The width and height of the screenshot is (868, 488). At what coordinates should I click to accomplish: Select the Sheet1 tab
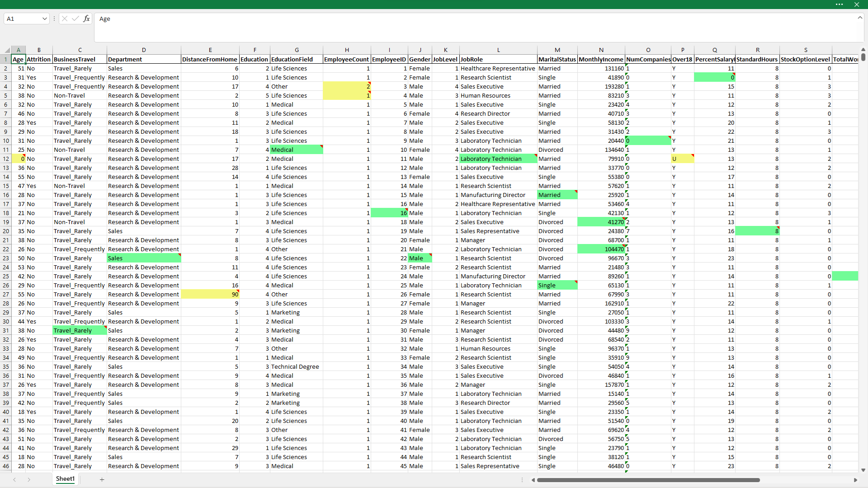65,479
